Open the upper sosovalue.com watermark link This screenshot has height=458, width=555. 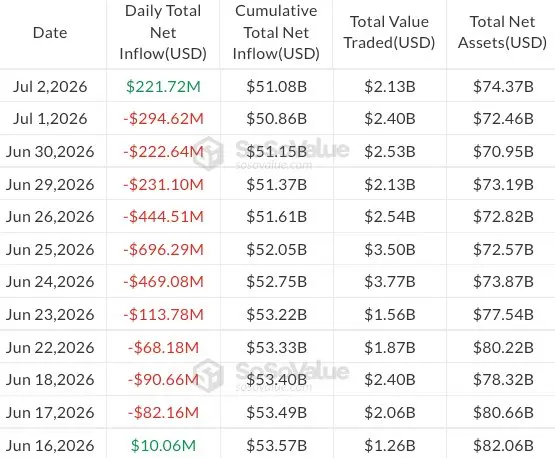tap(274, 165)
